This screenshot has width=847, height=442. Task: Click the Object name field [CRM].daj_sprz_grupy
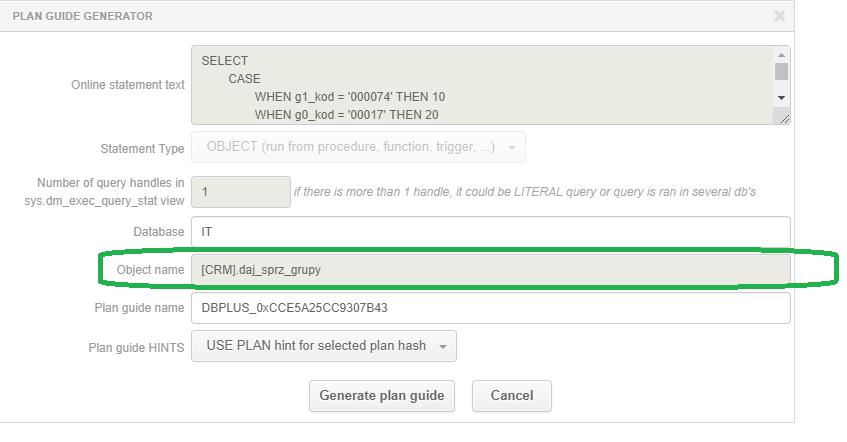click(x=490, y=270)
